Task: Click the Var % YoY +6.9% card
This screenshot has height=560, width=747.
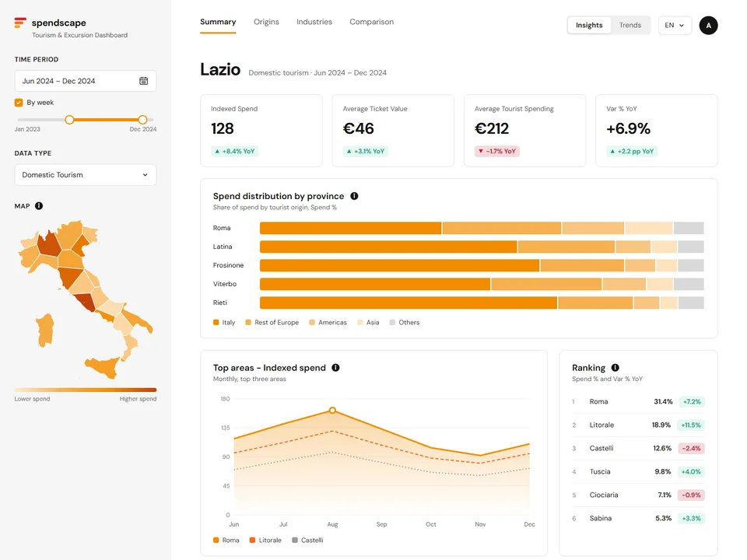Action: 657,131
